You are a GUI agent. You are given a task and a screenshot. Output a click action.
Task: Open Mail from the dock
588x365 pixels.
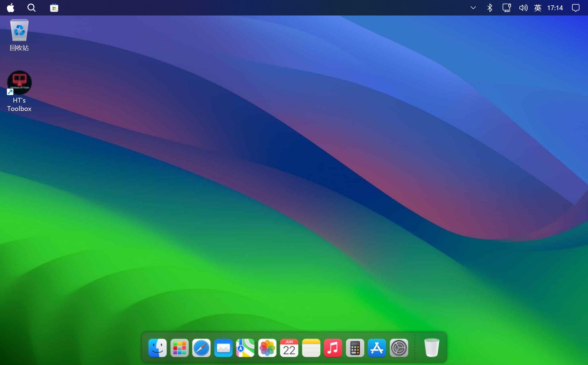tap(223, 348)
